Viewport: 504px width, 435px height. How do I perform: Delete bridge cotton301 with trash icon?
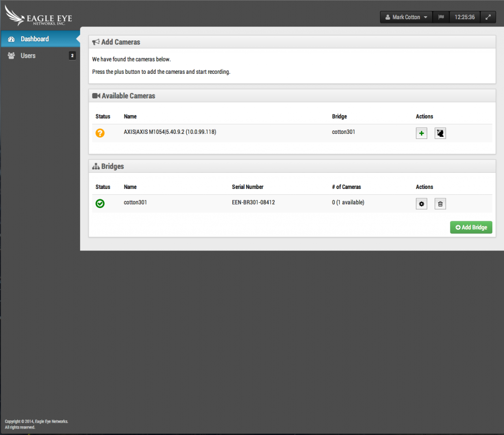pos(440,204)
